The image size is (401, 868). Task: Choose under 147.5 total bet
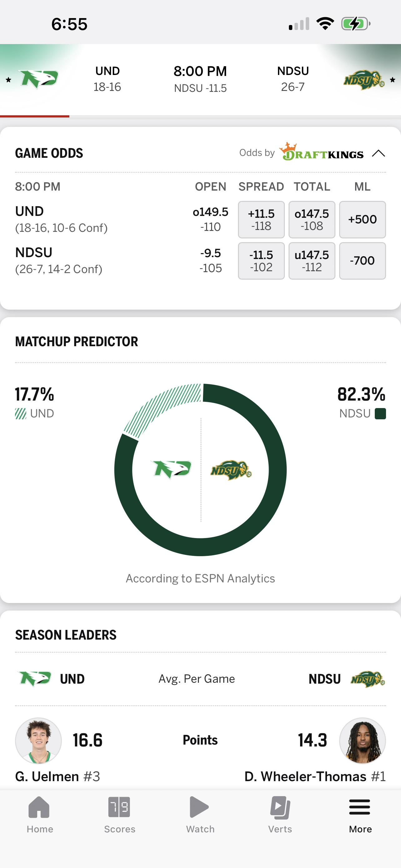(312, 261)
